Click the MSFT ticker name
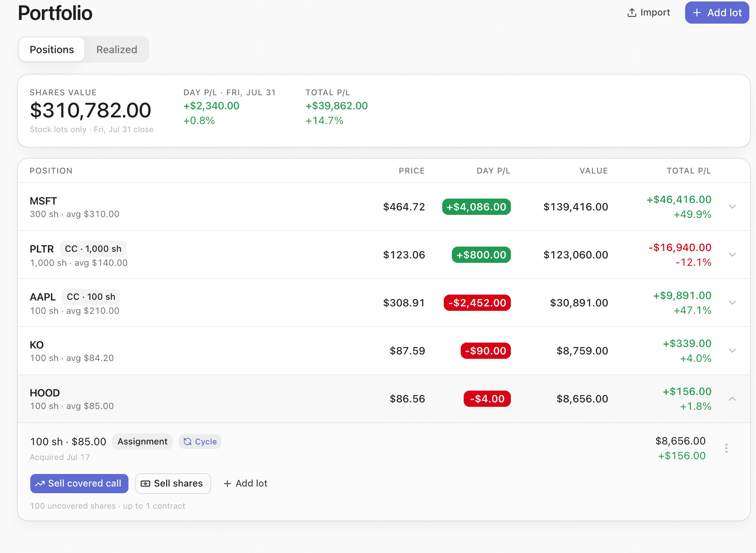756x553 pixels. click(x=43, y=201)
